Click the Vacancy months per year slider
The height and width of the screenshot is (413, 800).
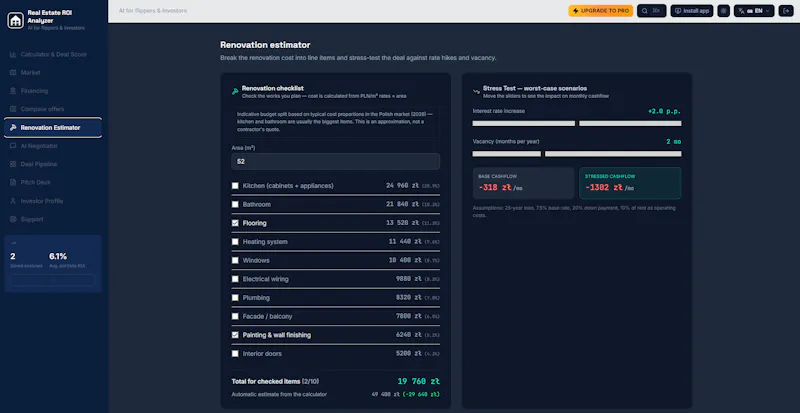click(577, 154)
